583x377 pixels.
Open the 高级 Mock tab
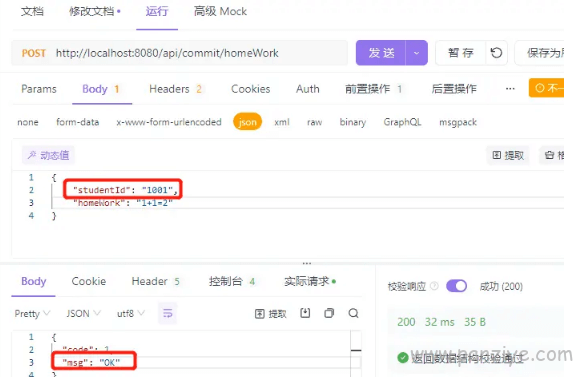coord(220,12)
